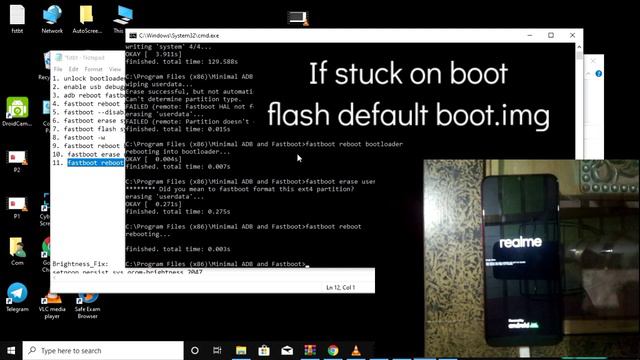Click the Notepad title bar icon
640x360 pixels.
[x=58, y=58]
